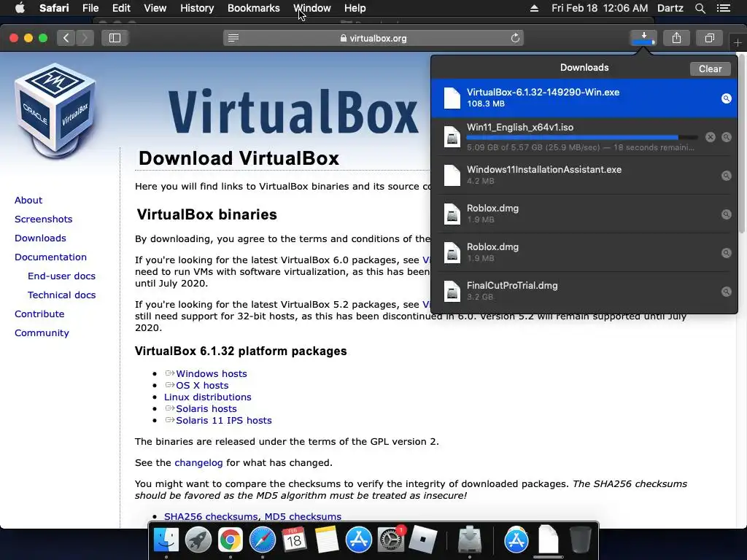Visit the Community sidebar link
747x560 pixels.
[x=42, y=332]
